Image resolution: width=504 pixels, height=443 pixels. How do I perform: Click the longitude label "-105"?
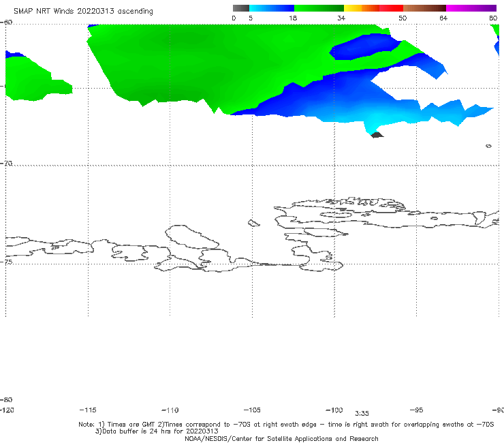point(252,410)
